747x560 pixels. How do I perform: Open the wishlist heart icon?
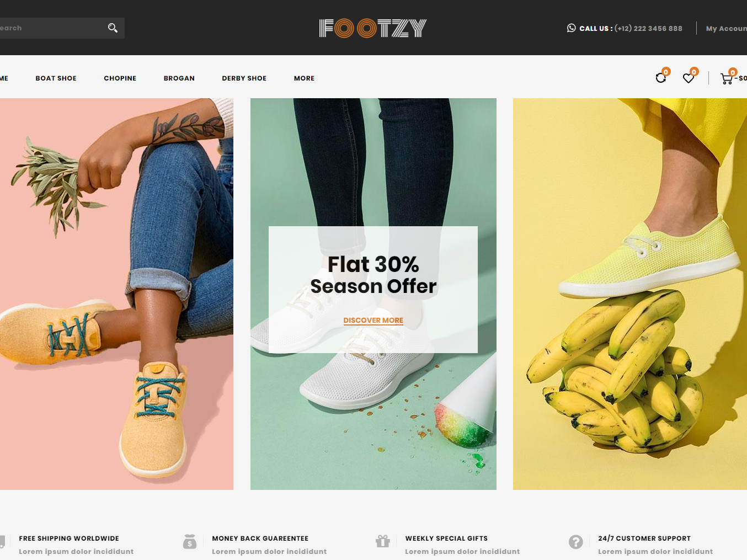(689, 78)
